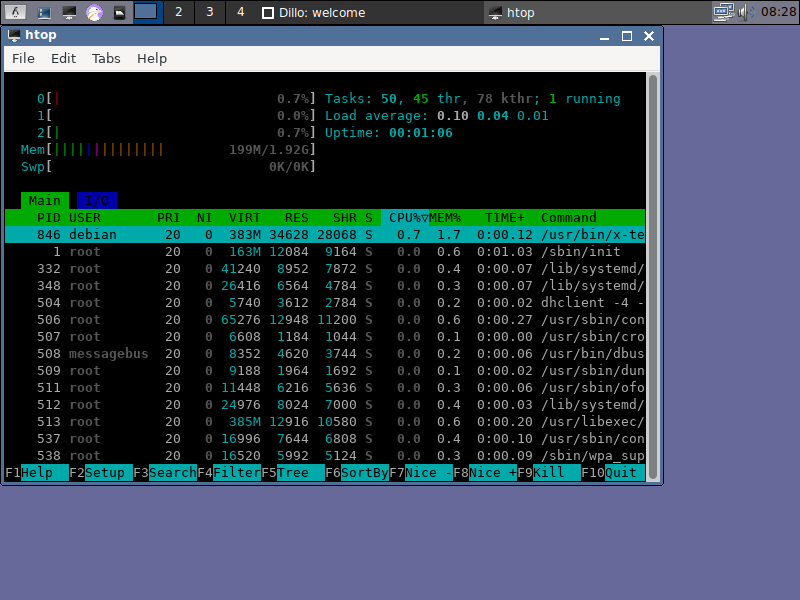Viewport: 800px width, 600px height.
Task: Click the F6 SortBy function button
Action: (x=357, y=473)
